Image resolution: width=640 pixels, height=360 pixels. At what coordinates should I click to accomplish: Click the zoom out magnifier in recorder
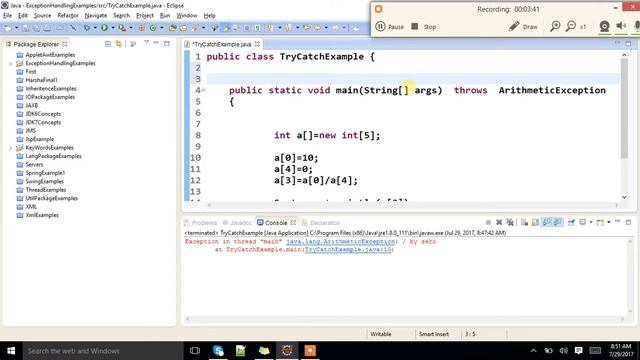pos(571,27)
